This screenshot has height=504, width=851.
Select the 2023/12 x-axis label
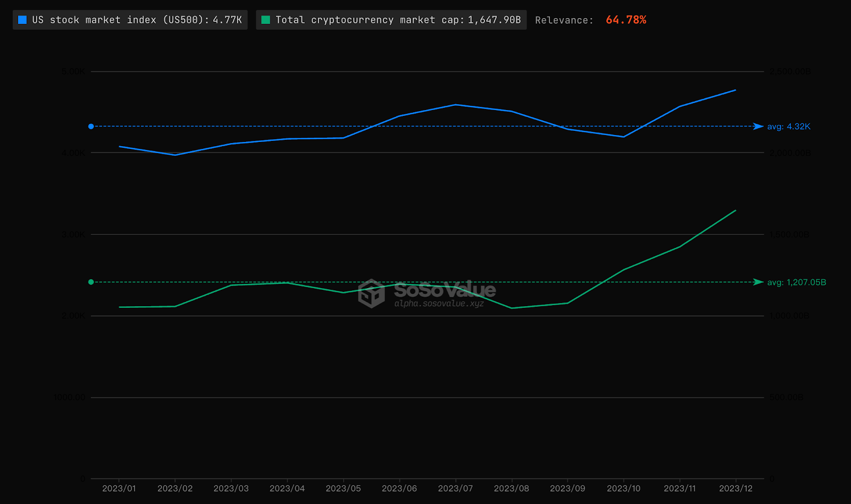736,489
